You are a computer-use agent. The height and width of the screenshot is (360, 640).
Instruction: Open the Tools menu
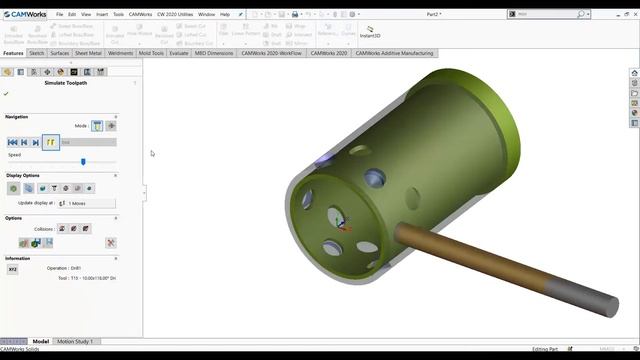pyautogui.click(x=118, y=14)
